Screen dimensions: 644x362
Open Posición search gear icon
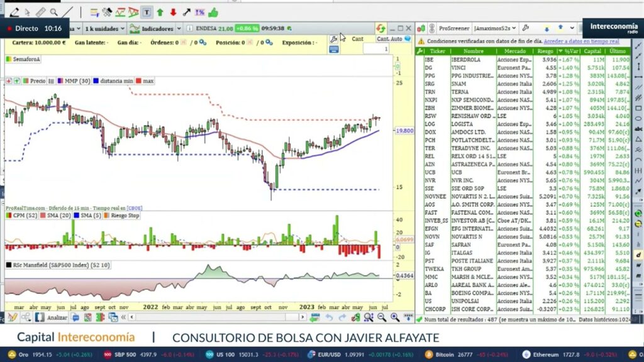[x=269, y=42]
